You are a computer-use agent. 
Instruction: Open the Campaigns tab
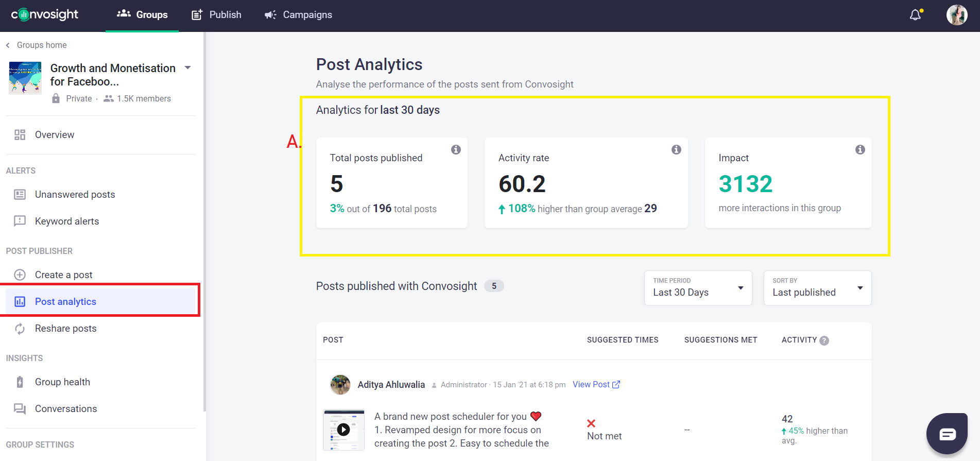pos(298,15)
